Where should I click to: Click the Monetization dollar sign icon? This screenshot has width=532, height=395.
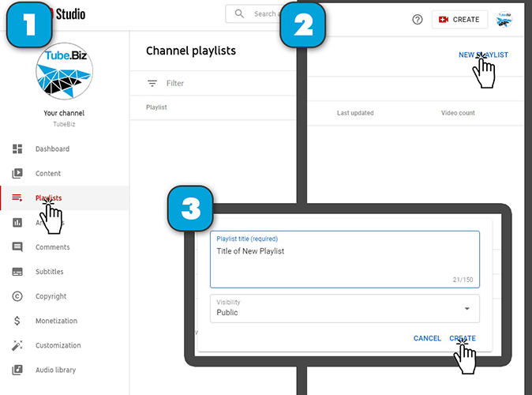17,321
